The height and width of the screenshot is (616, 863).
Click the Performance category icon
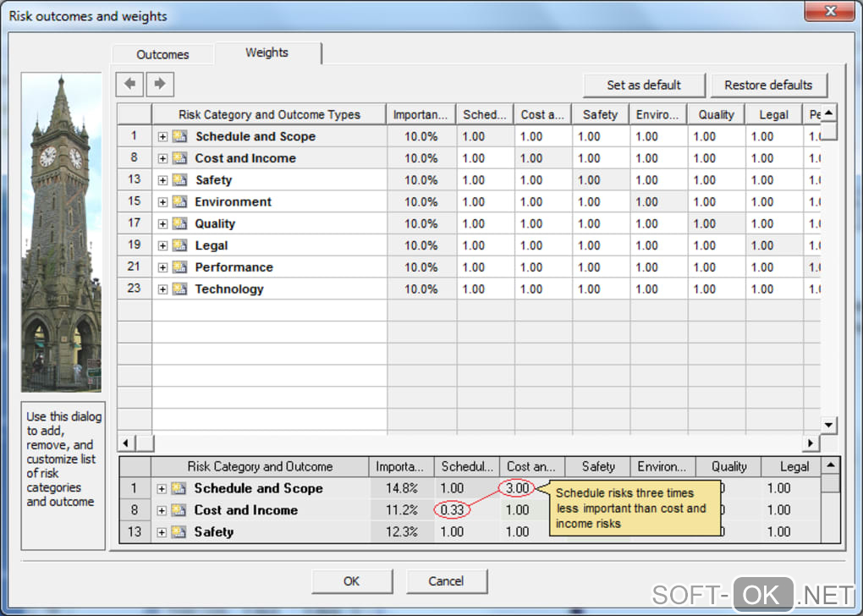tap(180, 267)
